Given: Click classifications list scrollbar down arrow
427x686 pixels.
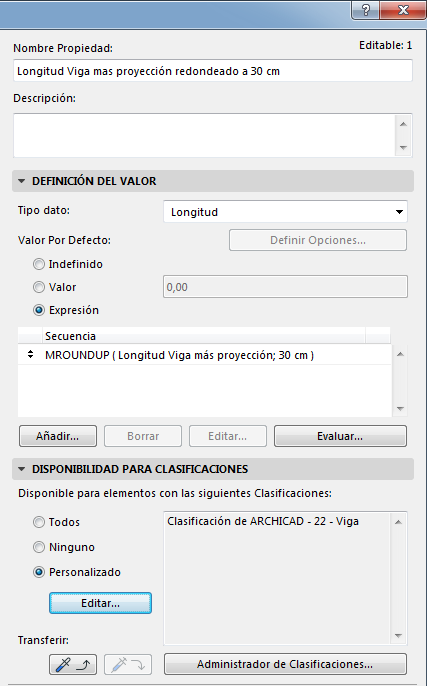Looking at the screenshot, I should [398, 636].
